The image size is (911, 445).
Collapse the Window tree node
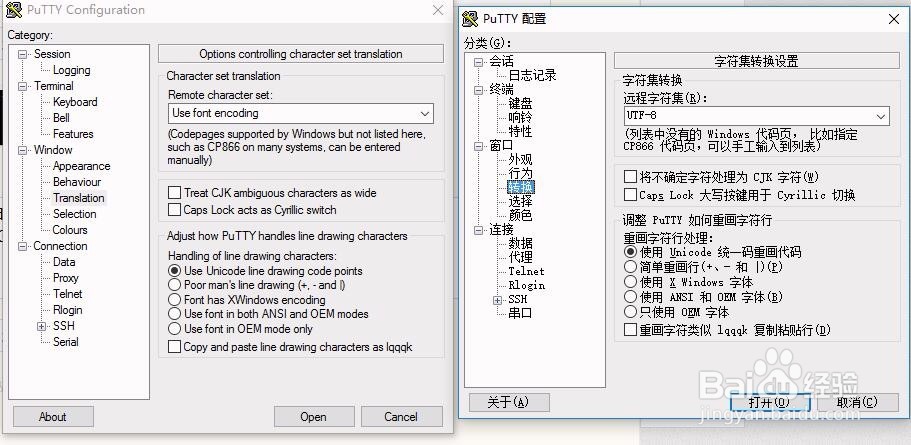coord(23,150)
